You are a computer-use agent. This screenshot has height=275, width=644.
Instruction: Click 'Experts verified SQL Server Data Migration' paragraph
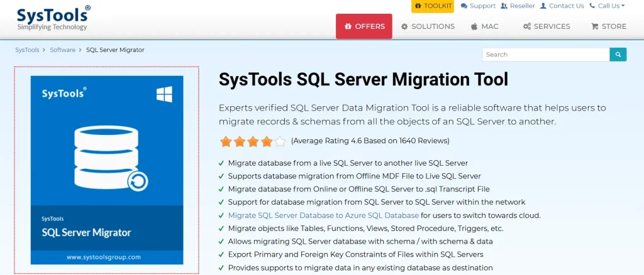pos(413,115)
